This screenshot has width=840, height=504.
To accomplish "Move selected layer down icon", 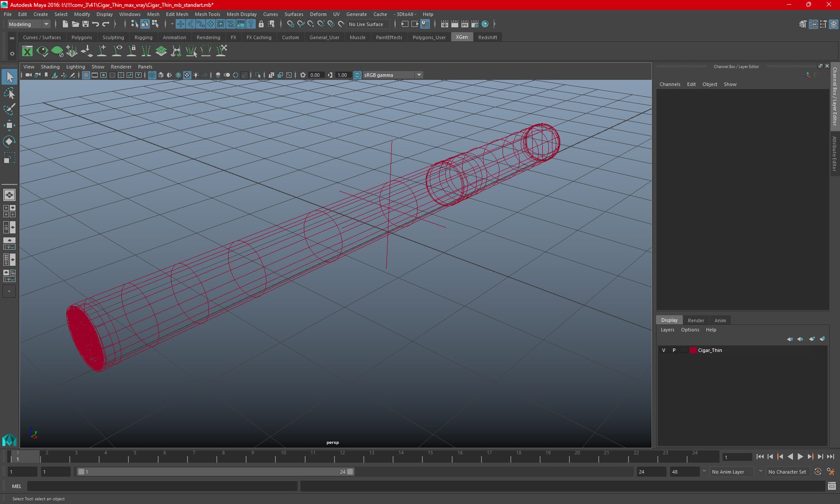I will (800, 339).
